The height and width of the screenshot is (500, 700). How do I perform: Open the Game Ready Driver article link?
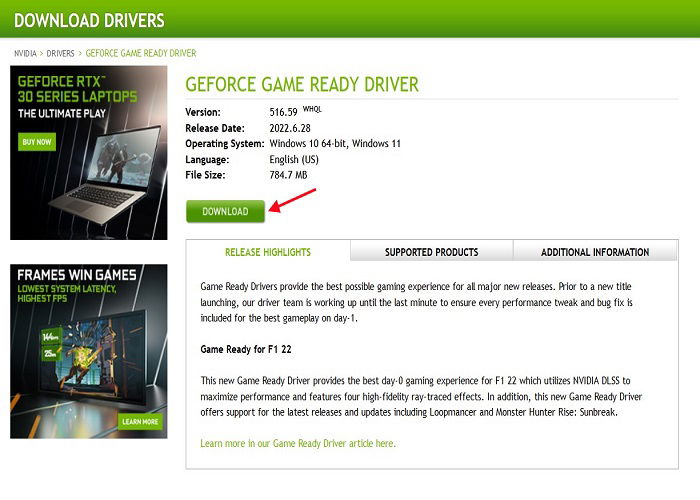coord(298,443)
